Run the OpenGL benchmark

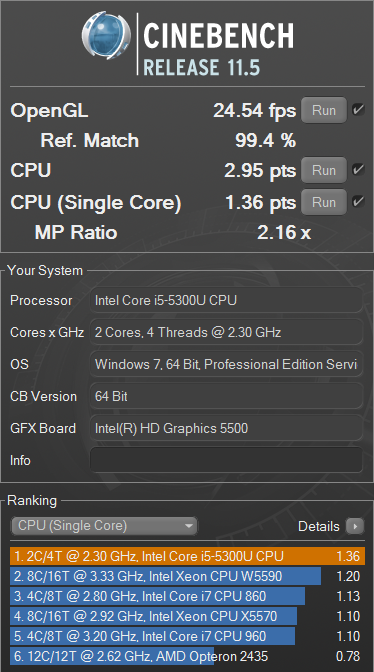(324, 111)
